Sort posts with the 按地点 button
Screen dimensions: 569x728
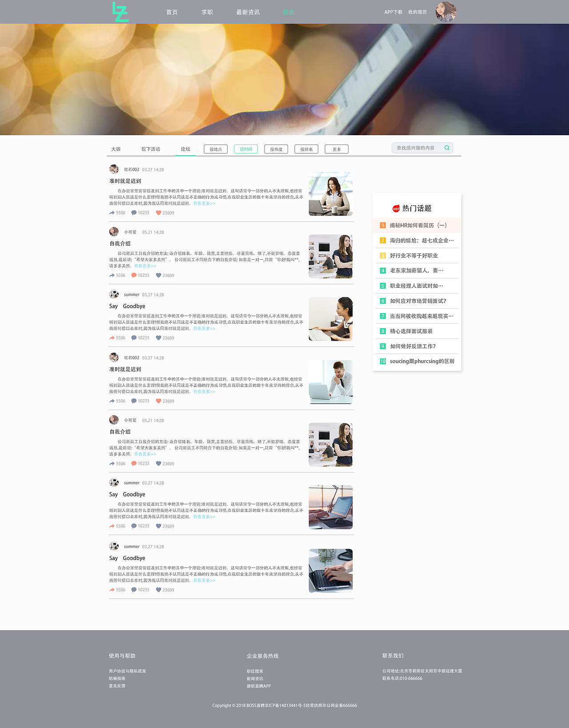coord(216,149)
